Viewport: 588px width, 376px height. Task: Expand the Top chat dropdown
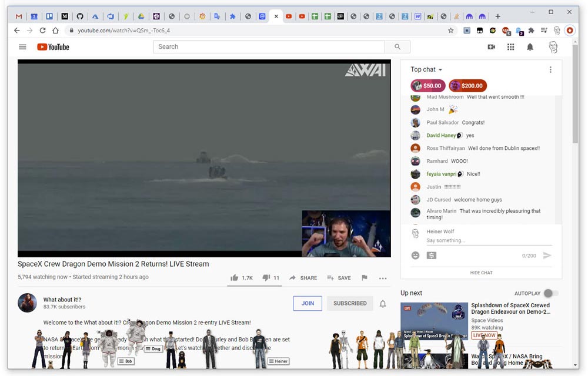point(426,70)
